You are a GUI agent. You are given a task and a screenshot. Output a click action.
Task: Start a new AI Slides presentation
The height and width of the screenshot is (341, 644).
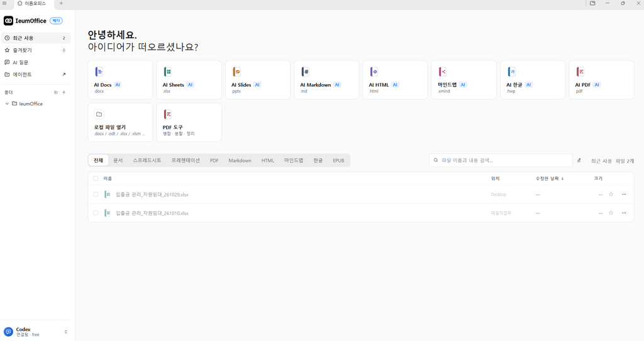pyautogui.click(x=257, y=80)
